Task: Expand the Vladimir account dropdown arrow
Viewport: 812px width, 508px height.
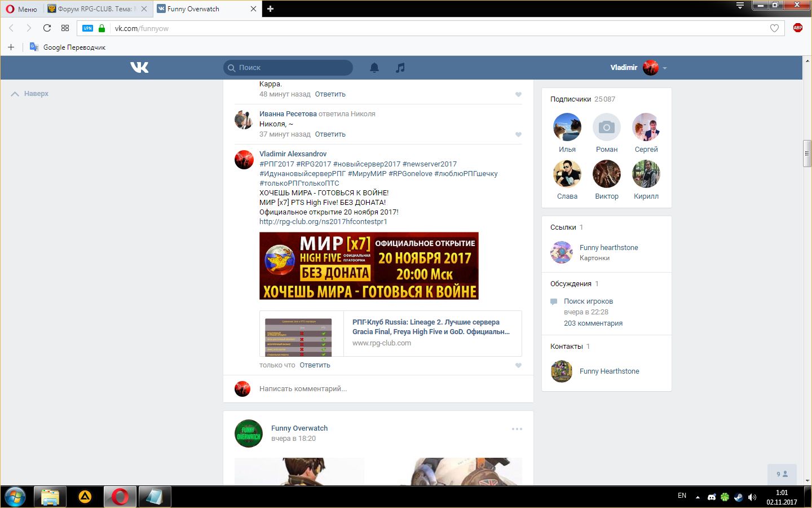Action: (665, 68)
